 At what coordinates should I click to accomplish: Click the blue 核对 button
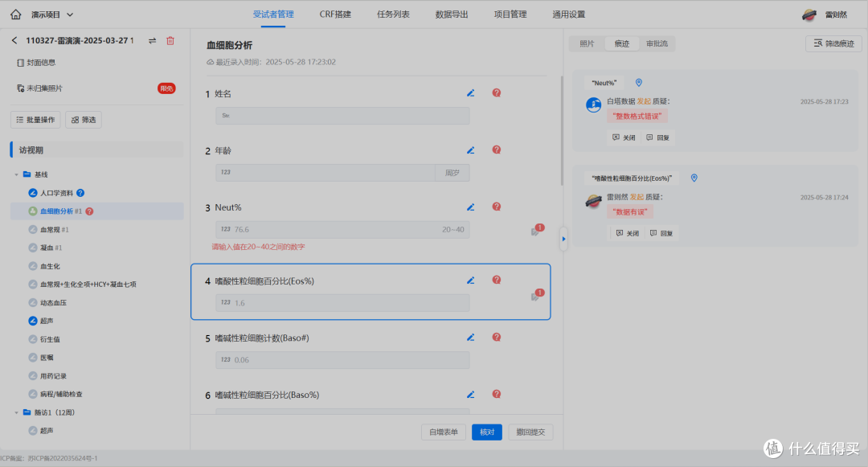[487, 432]
